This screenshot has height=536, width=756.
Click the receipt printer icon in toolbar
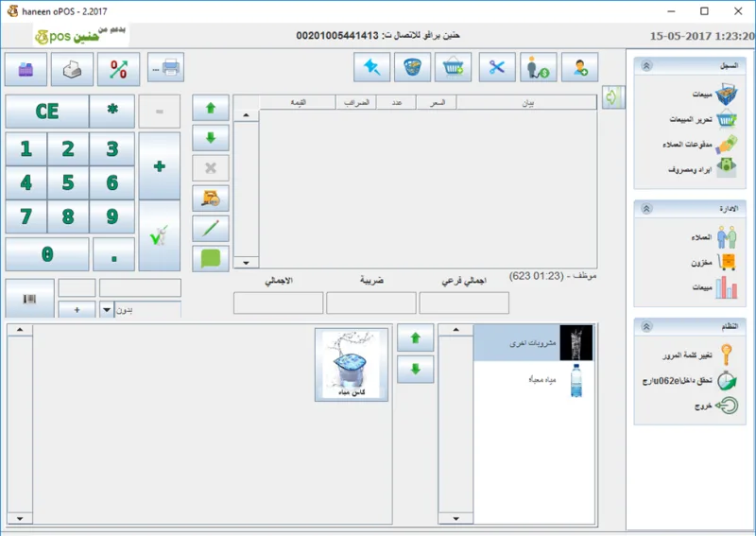point(73,69)
